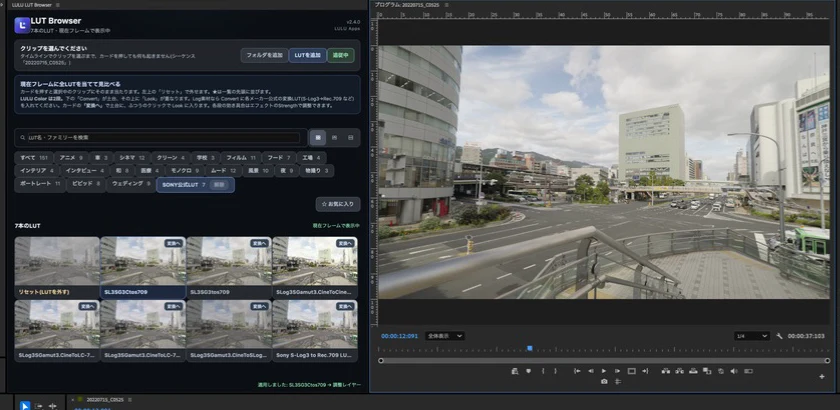The width and height of the screenshot is (840, 410).
Task: Click 変換へ on Sony S-Log3 to Rec.709 card
Action: click(x=345, y=306)
